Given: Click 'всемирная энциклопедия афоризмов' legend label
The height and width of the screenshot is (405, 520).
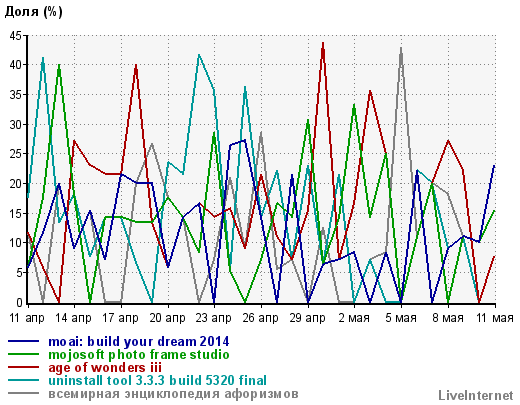Looking at the screenshot, I should pyautogui.click(x=173, y=394).
